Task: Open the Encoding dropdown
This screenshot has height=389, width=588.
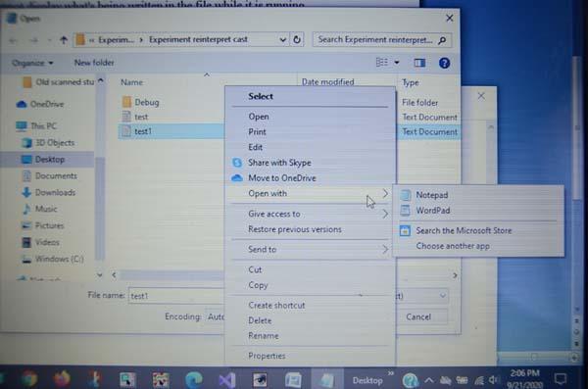Action: pyautogui.click(x=216, y=317)
